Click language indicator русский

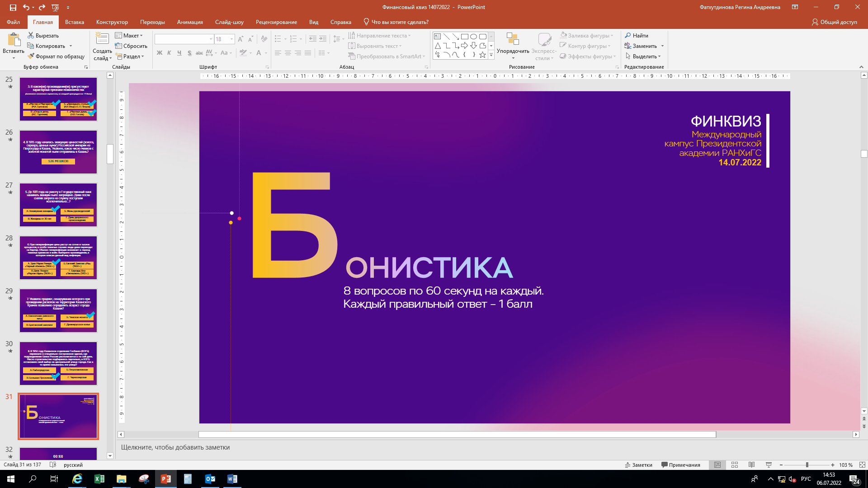point(73,465)
